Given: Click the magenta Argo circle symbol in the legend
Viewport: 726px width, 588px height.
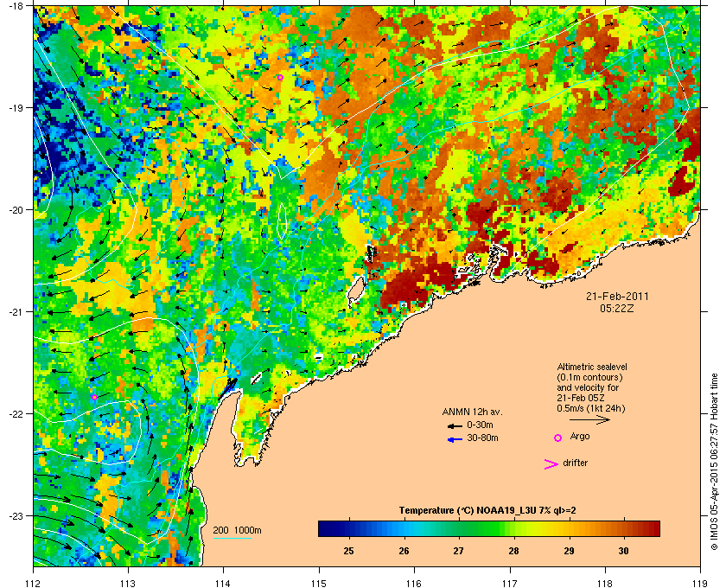Looking at the screenshot, I should click(x=558, y=438).
